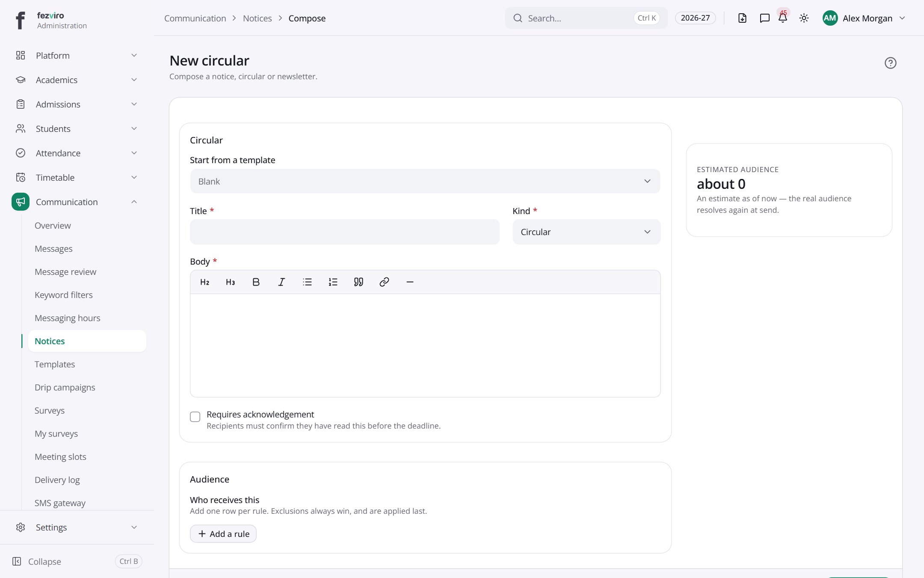The width and height of the screenshot is (924, 578).
Task: Click into the Body text area
Action: 425,345
